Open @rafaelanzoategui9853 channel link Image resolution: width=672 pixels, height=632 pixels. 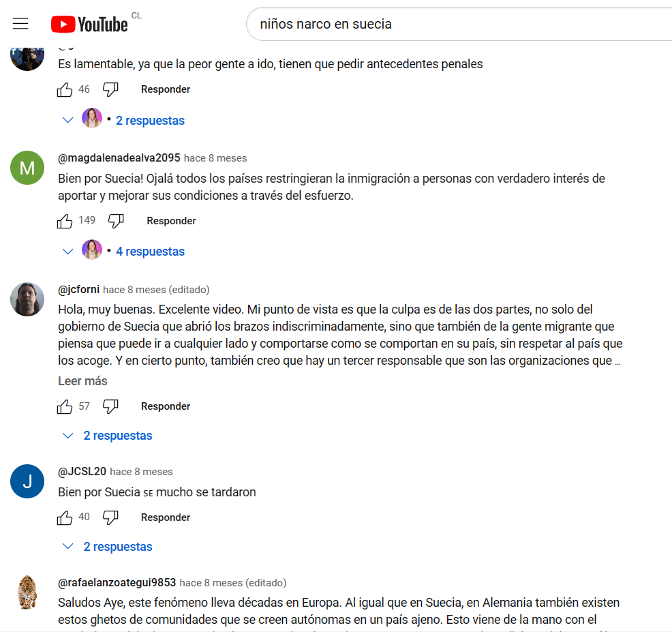[117, 583]
